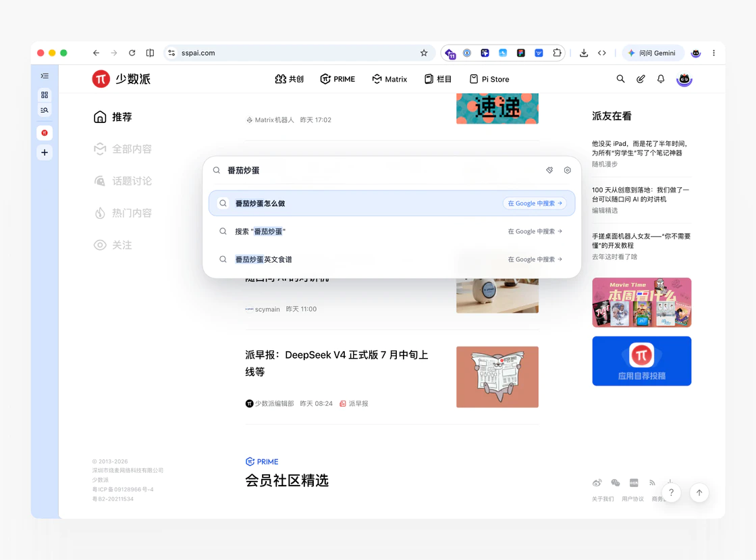Image resolution: width=756 pixels, height=560 pixels.
Task: Select 关注 in the left sidebar
Action: 112,245
